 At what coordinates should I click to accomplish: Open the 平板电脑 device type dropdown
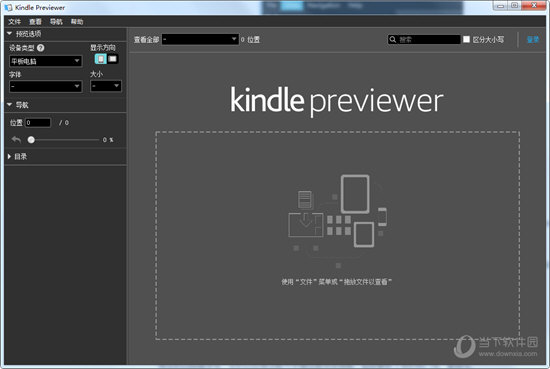point(46,61)
